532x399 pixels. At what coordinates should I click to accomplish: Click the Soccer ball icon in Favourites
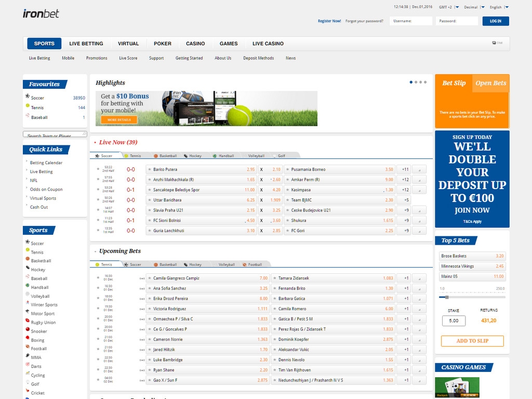point(28,96)
